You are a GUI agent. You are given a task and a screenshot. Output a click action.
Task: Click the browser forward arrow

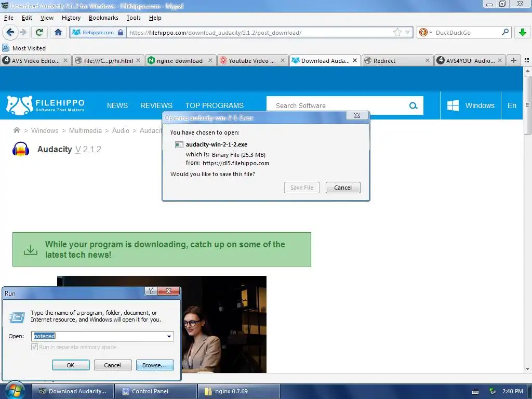tap(23, 32)
